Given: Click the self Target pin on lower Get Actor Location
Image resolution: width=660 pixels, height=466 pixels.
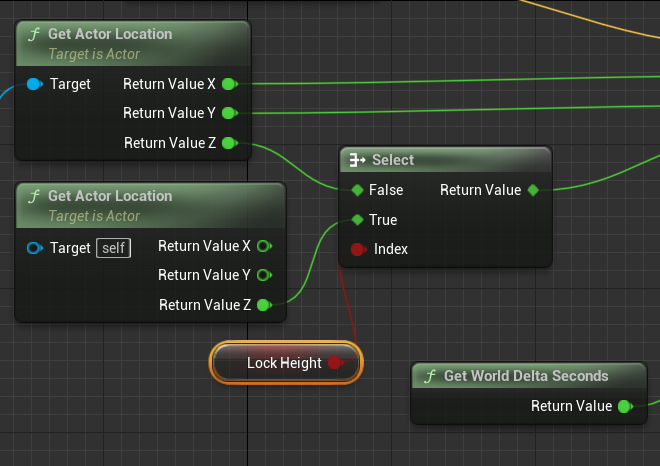Looking at the screenshot, I should click(35, 248).
